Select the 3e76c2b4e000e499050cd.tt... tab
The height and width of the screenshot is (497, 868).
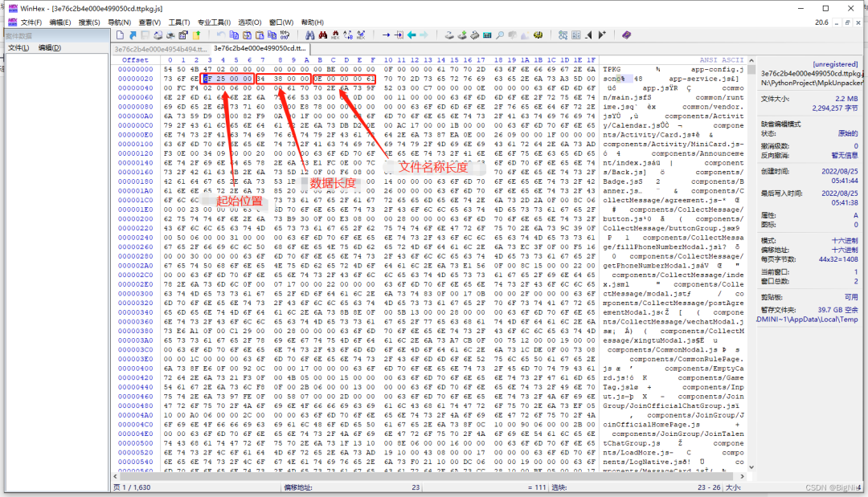(259, 48)
